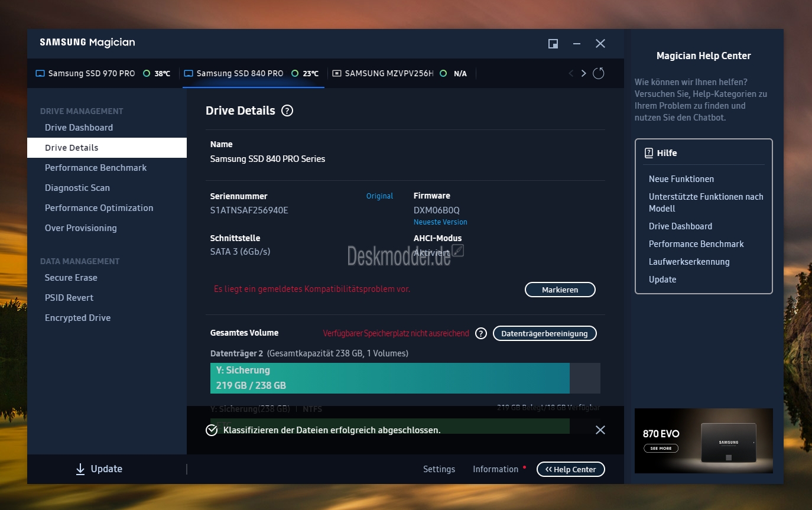Open Drive Dashboard help topic
This screenshot has height=510, width=812.
pos(680,226)
